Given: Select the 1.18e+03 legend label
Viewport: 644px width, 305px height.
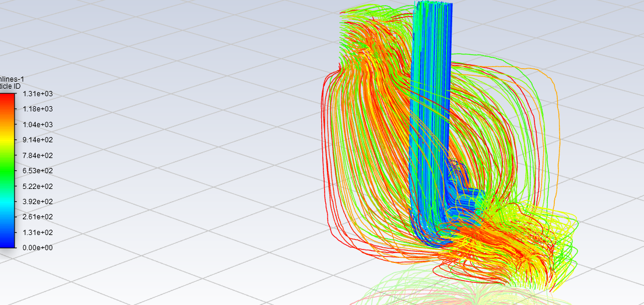Looking at the screenshot, I should click(37, 109).
